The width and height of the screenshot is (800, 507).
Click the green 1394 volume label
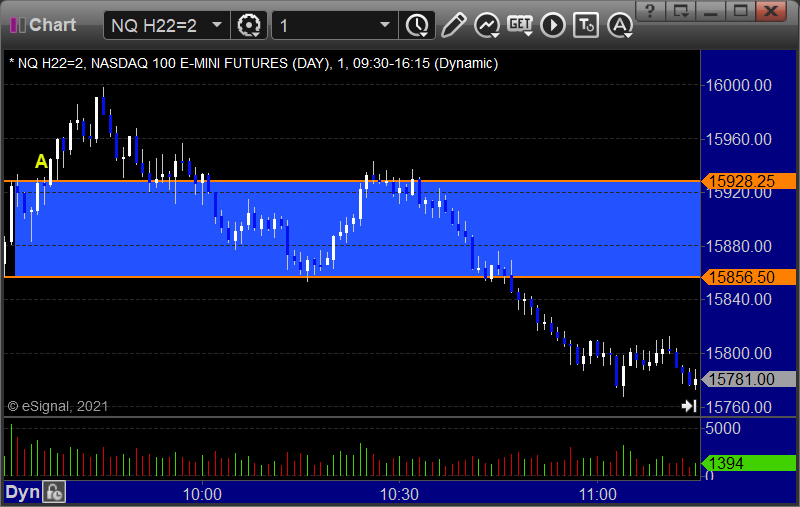pyautogui.click(x=748, y=463)
